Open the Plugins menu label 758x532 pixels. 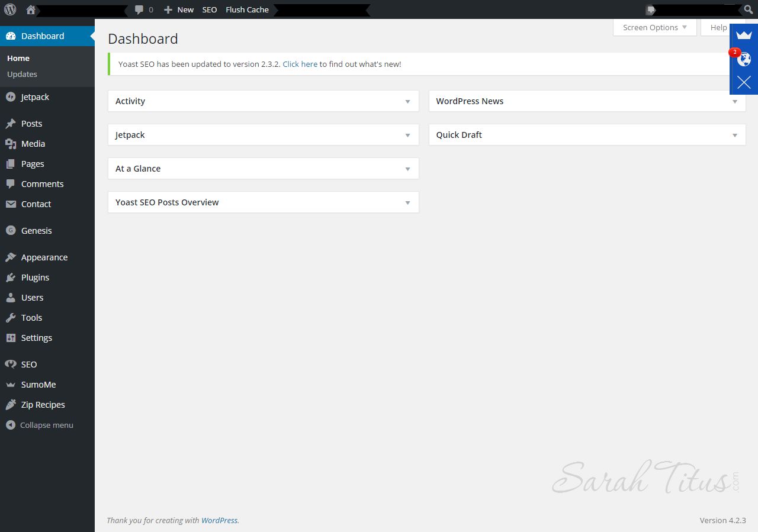[35, 278]
